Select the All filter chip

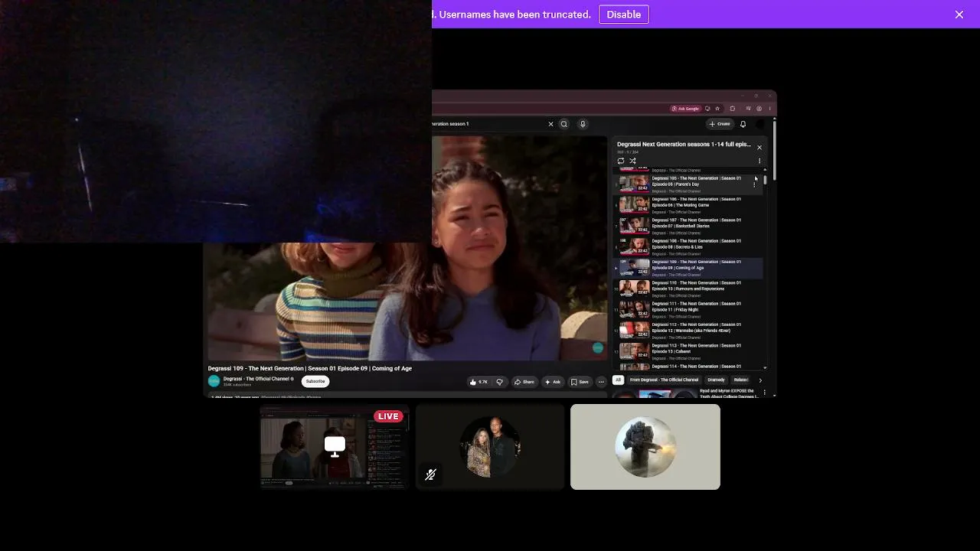(618, 380)
